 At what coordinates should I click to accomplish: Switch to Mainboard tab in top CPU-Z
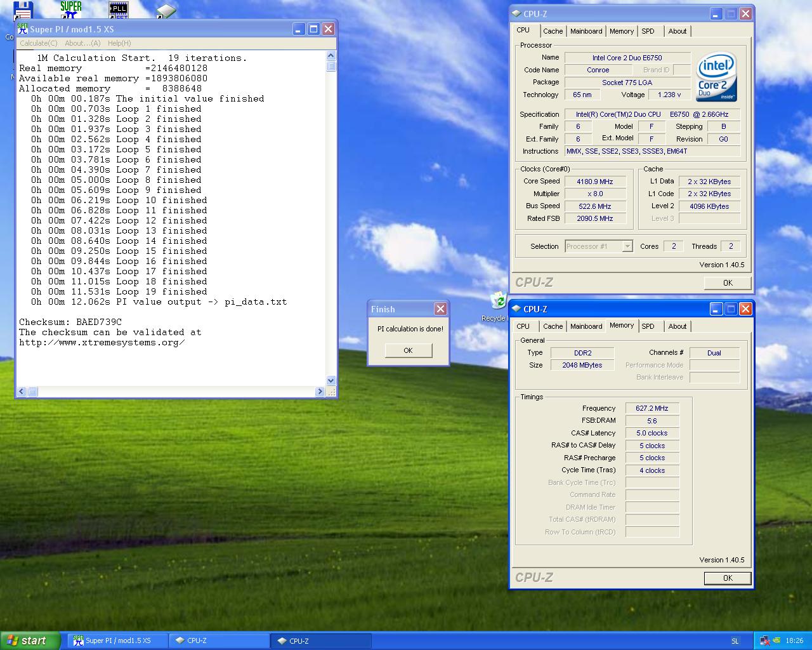click(x=586, y=31)
